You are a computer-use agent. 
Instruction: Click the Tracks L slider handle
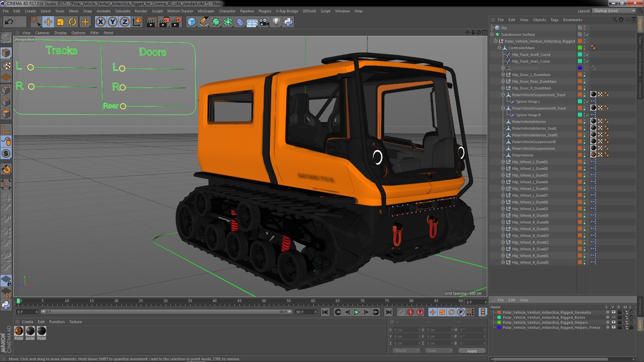click(x=31, y=67)
